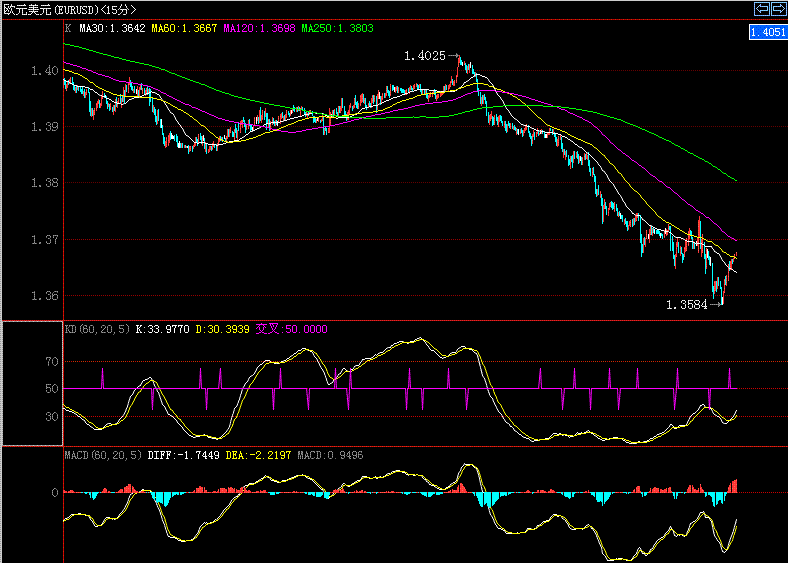
Task: Click the 1.40 price axis label
Action: [x=45, y=71]
